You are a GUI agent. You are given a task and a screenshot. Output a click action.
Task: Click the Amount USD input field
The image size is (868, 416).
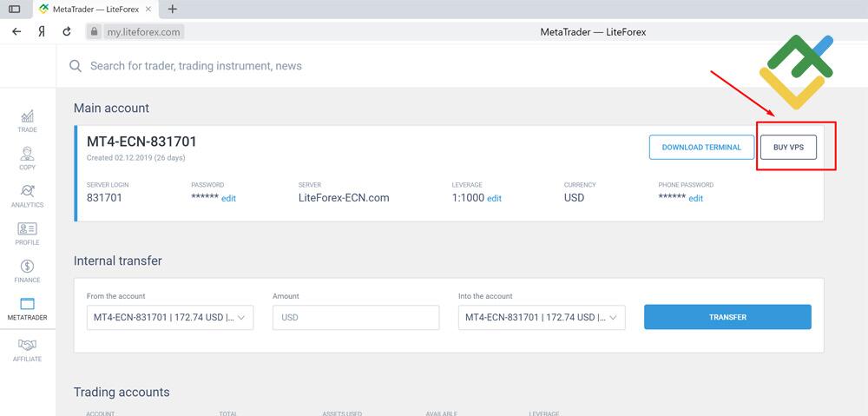click(x=356, y=317)
